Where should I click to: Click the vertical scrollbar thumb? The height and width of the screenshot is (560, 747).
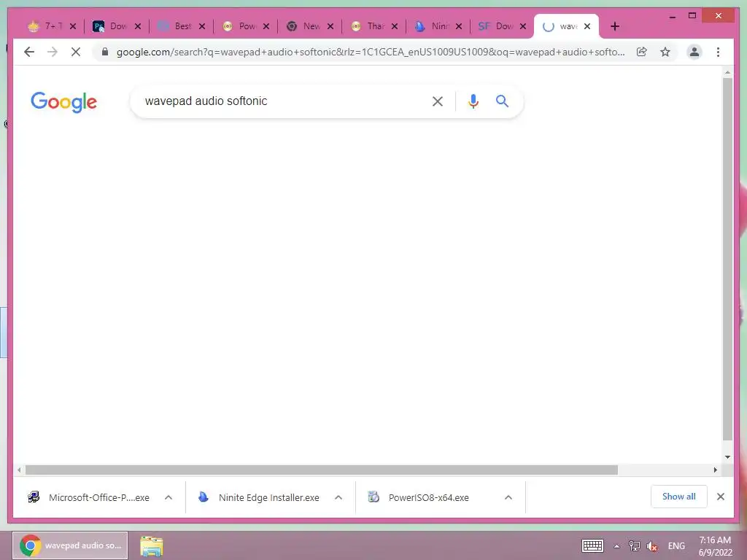pos(727,260)
